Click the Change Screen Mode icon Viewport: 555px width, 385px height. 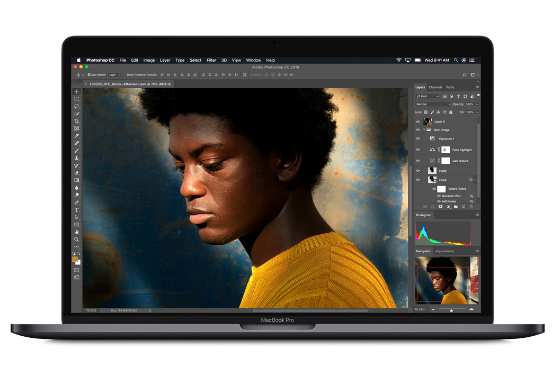pos(77,277)
